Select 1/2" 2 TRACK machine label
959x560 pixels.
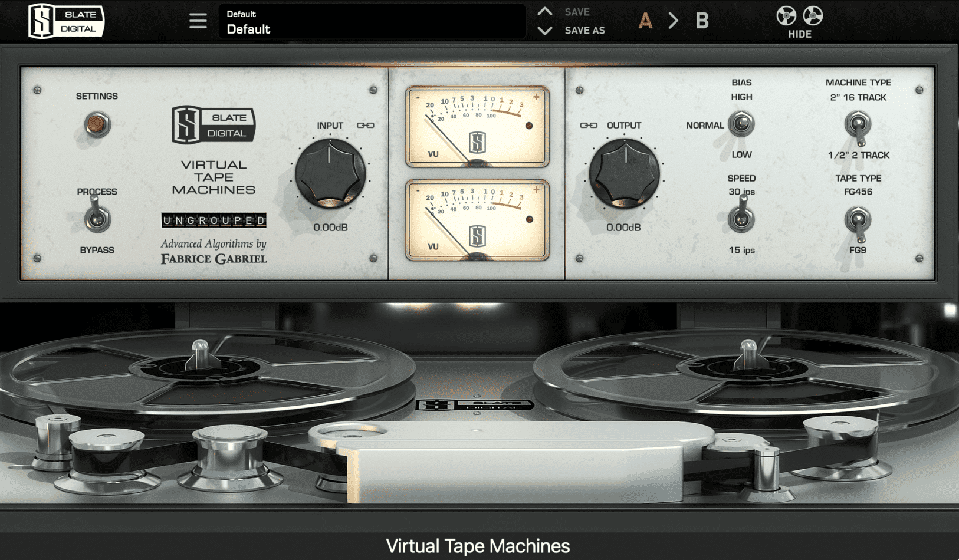pos(858,155)
